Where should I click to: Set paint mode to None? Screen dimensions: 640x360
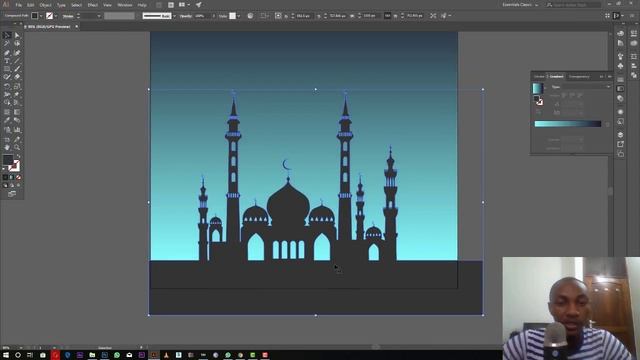(18, 178)
